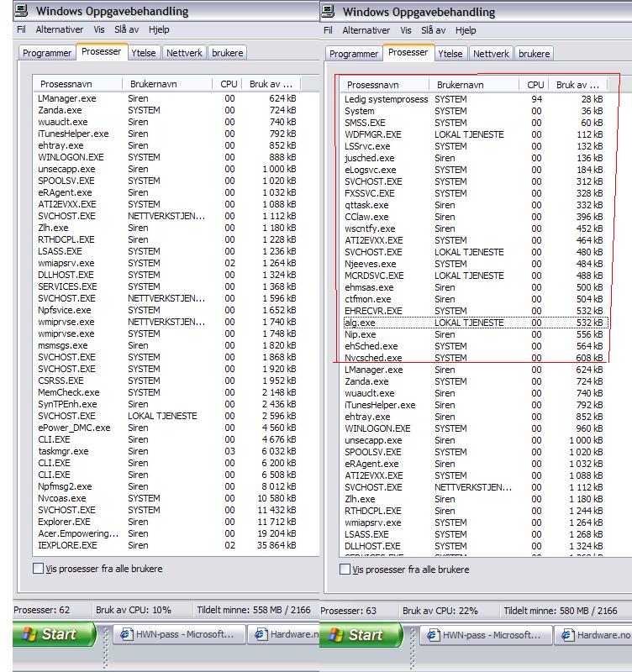Screen dimensions: 632x672
Task: Select FXSSVC.EXE row in right window
Action: [x=474, y=193]
